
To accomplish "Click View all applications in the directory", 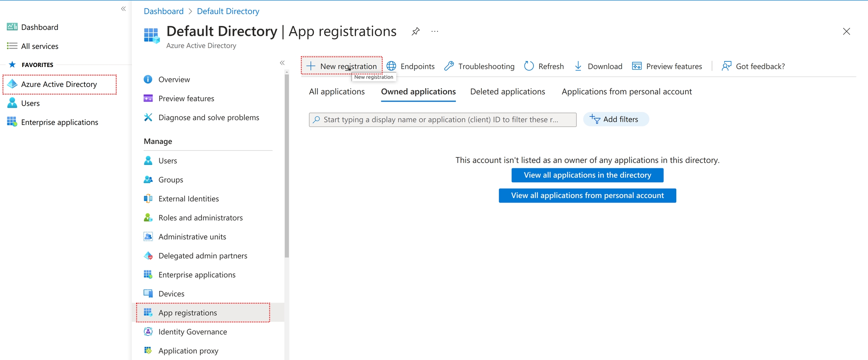I will pos(587,175).
